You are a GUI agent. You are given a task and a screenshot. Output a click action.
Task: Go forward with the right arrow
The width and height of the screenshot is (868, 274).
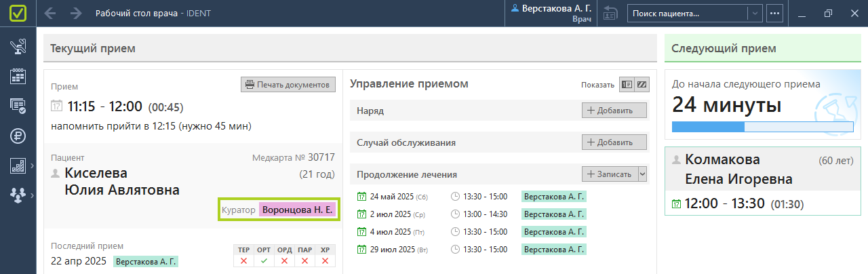pos(76,14)
